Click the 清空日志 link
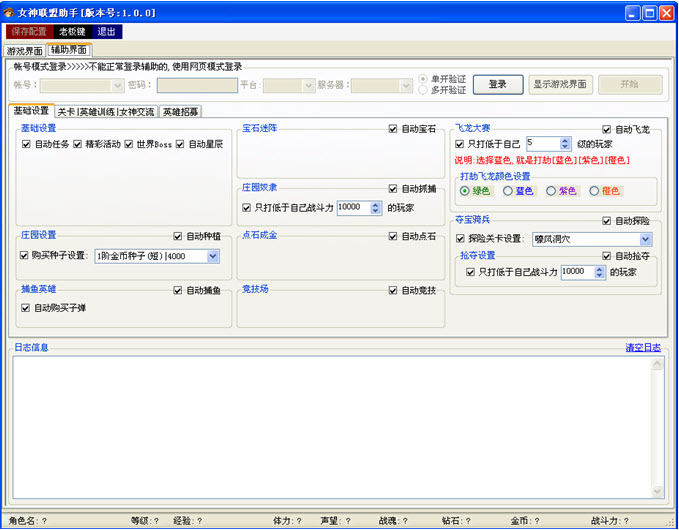The height and width of the screenshot is (530, 679). (x=642, y=348)
